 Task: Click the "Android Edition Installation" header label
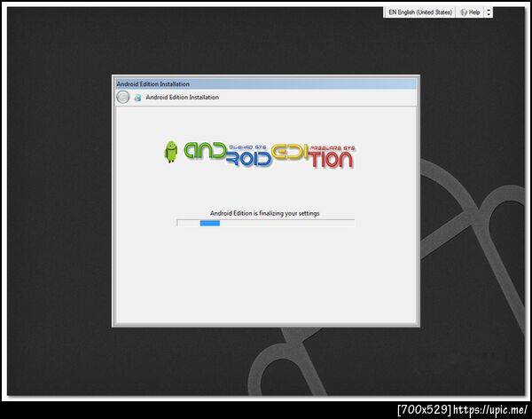pos(182,97)
